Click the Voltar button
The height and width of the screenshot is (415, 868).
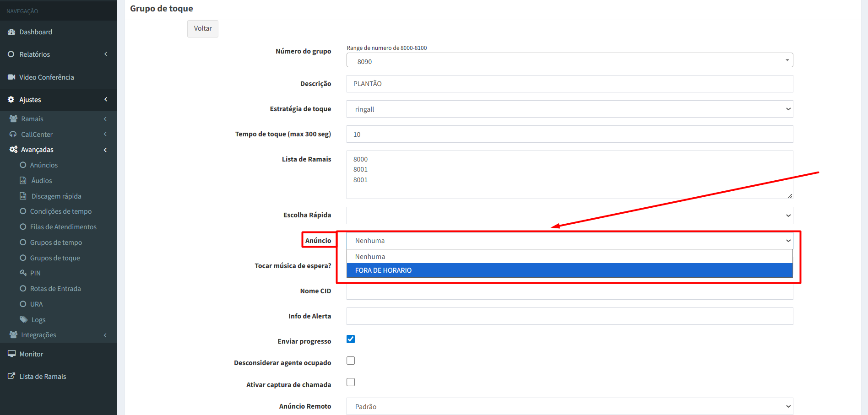(x=202, y=29)
